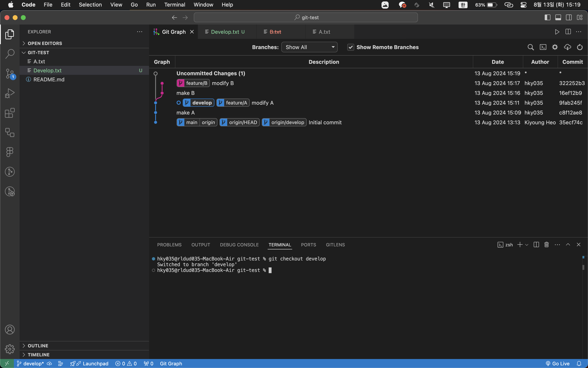Open the Selection menu
This screenshot has width=588, height=368.
tap(90, 5)
